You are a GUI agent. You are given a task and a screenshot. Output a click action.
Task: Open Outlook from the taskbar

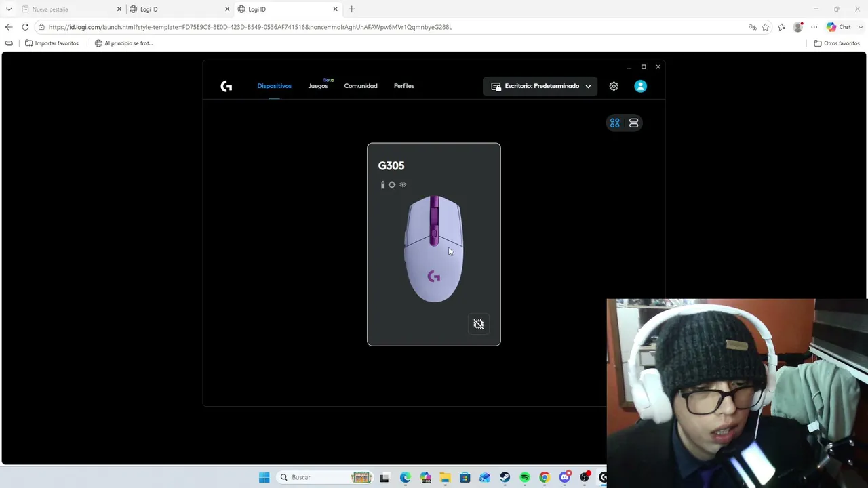(485, 477)
